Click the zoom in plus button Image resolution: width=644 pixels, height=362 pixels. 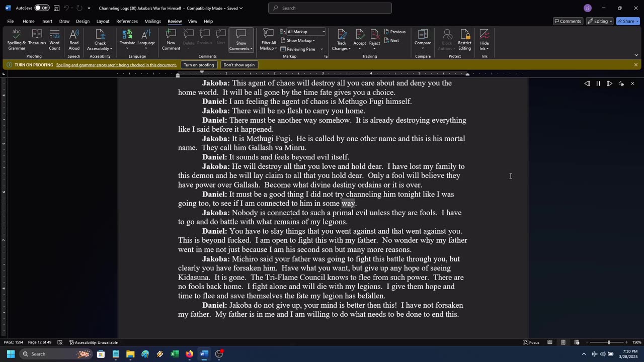[x=626, y=342]
